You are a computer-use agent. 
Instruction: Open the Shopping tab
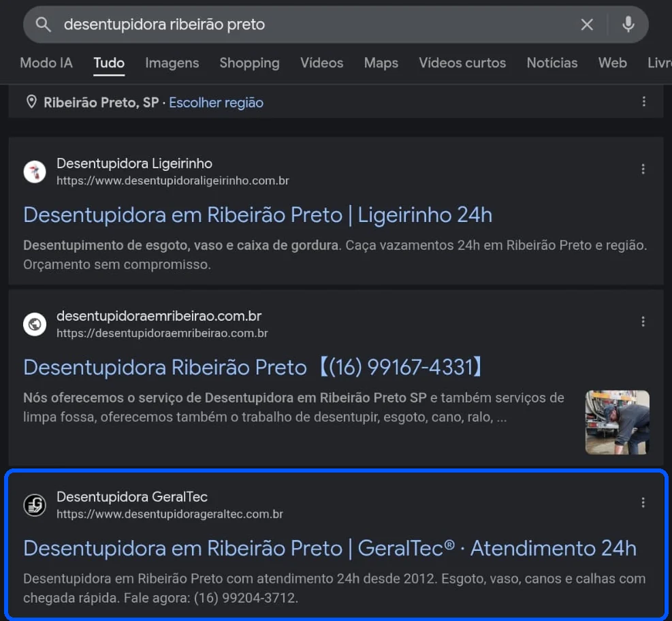click(x=249, y=63)
